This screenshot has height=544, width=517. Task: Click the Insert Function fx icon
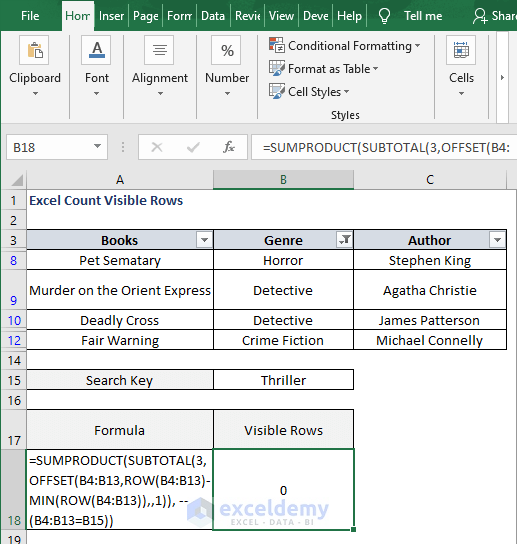229,147
